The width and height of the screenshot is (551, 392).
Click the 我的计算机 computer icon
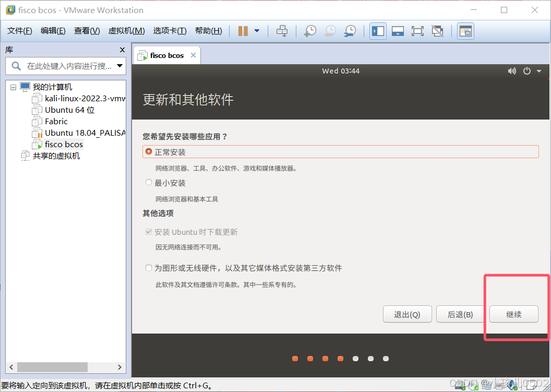(x=25, y=87)
